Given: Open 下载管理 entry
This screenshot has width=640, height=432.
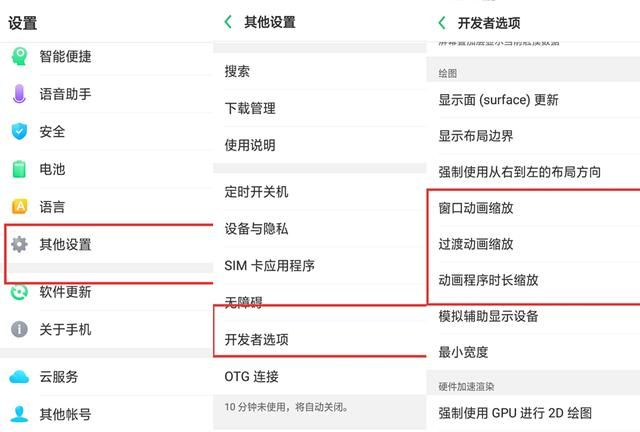Looking at the screenshot, I should [x=250, y=108].
